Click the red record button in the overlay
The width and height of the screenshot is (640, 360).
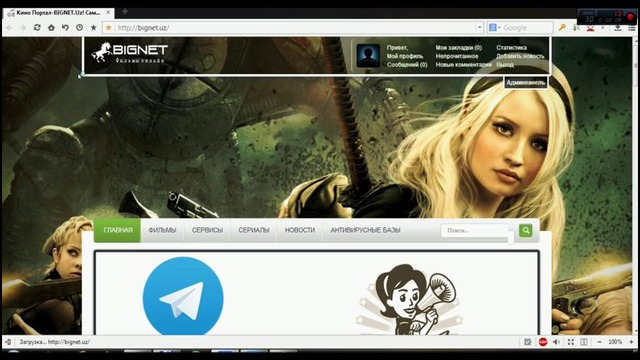tap(631, 17)
